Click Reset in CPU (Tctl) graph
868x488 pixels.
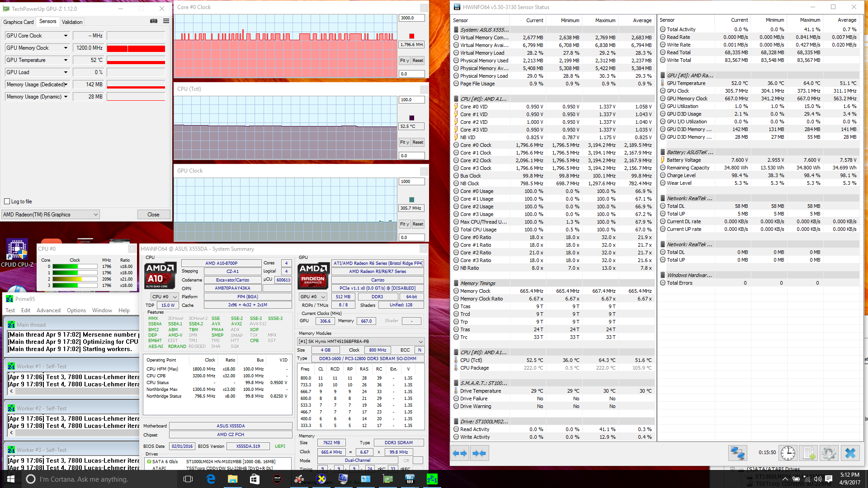click(x=418, y=142)
